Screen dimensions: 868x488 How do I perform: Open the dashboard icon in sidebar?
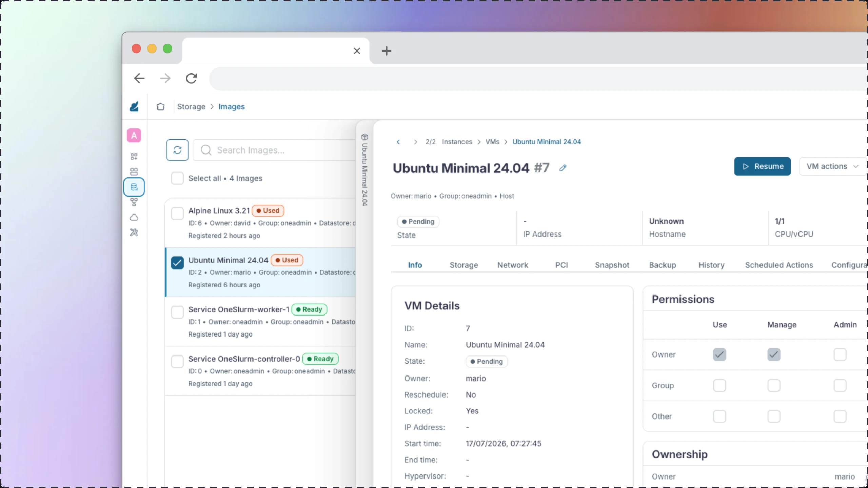(134, 156)
